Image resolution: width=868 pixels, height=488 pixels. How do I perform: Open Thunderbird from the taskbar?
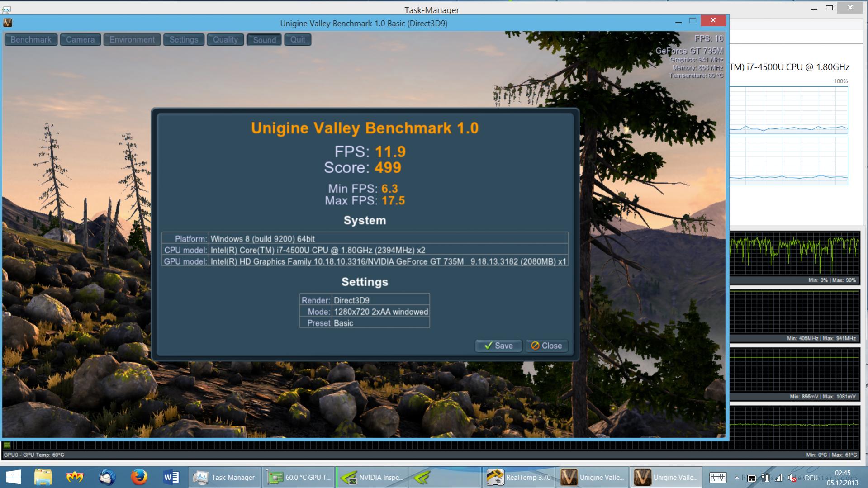107,477
